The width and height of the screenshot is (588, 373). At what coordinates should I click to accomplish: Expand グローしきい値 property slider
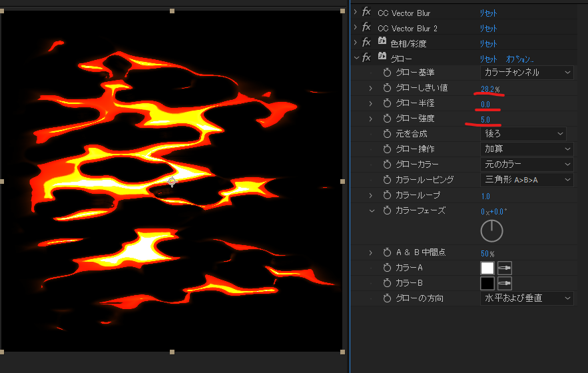click(x=370, y=88)
